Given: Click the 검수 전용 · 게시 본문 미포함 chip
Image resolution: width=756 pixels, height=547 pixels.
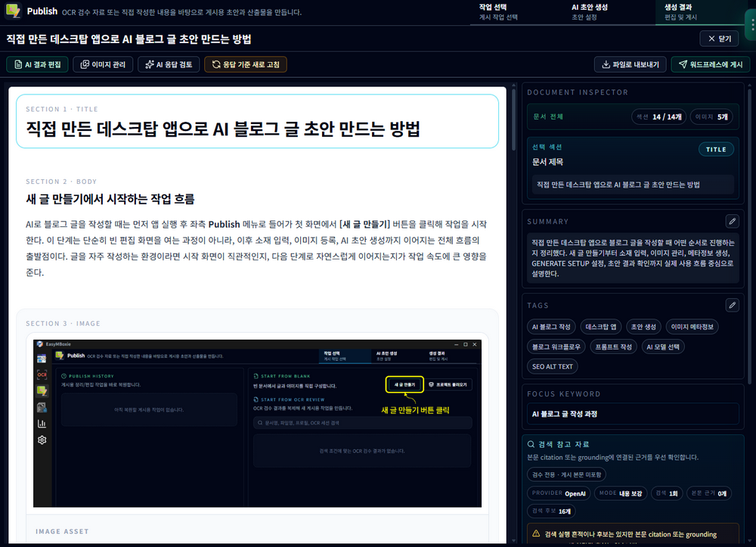Looking at the screenshot, I should coord(566,474).
